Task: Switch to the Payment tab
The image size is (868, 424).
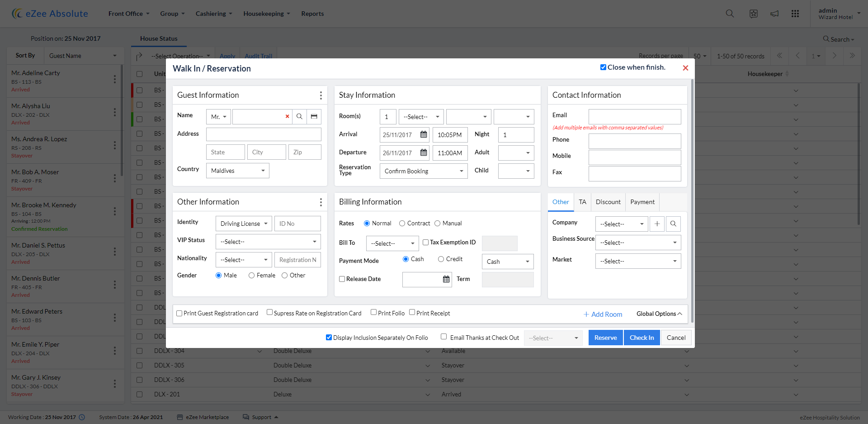Action: [642, 202]
